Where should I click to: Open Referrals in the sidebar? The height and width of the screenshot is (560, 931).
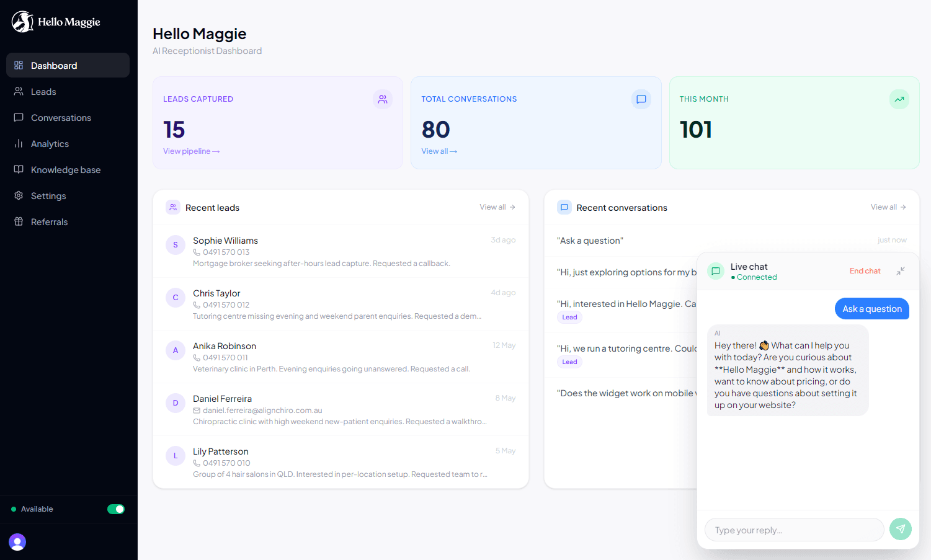point(68,221)
